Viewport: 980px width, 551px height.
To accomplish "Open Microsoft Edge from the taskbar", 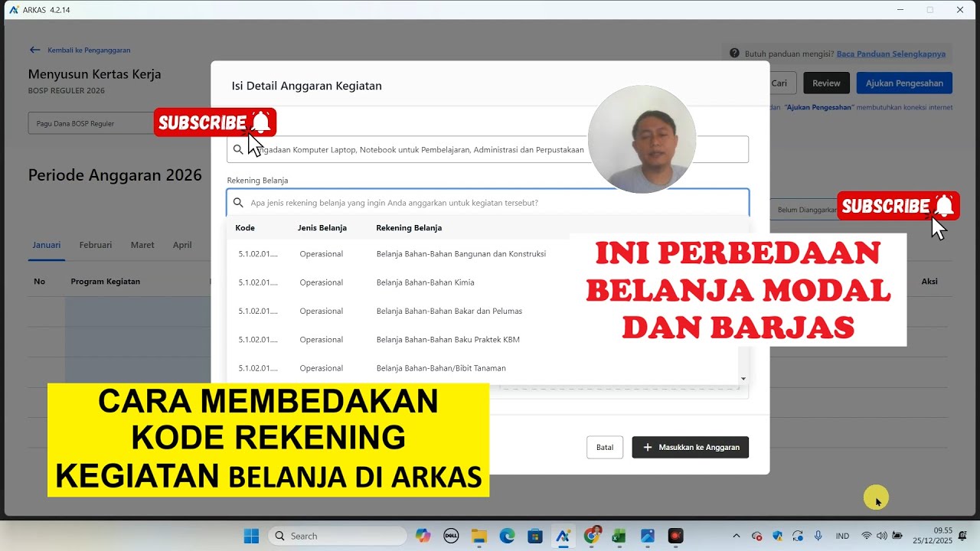I will click(507, 536).
